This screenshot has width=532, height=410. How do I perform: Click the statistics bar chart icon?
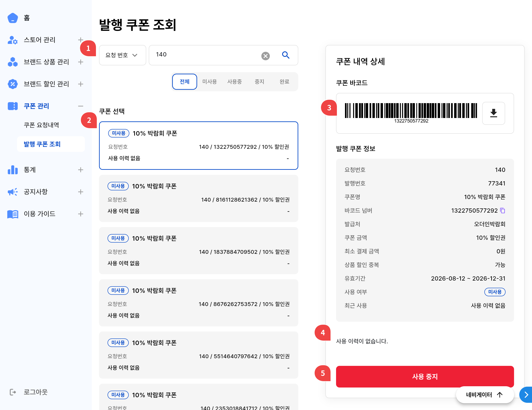(13, 170)
